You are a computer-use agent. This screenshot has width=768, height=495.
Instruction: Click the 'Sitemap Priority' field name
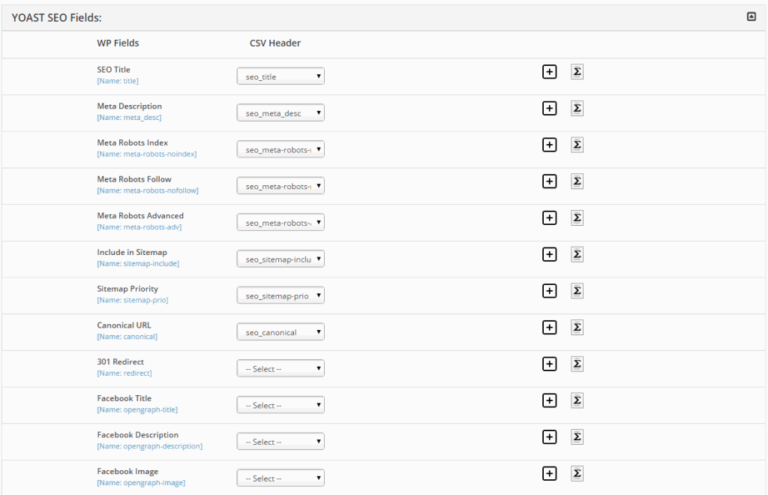[x=127, y=289]
